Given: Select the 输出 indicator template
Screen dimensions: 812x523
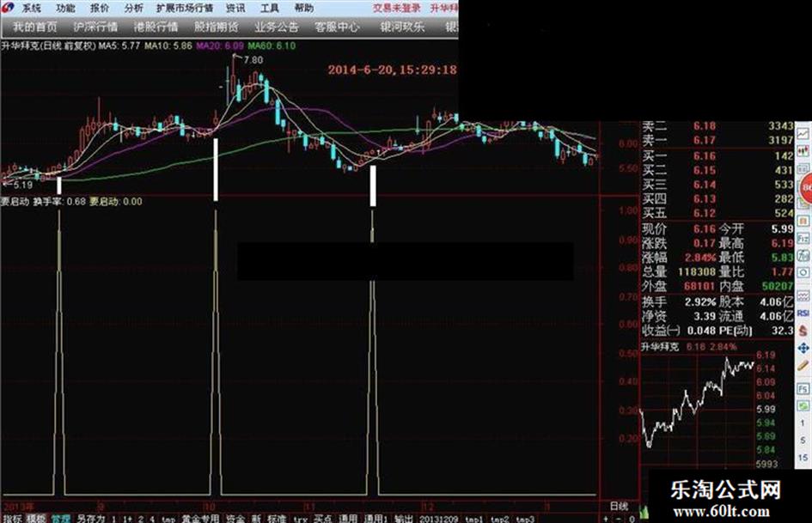Looking at the screenshot, I should 404,519.
